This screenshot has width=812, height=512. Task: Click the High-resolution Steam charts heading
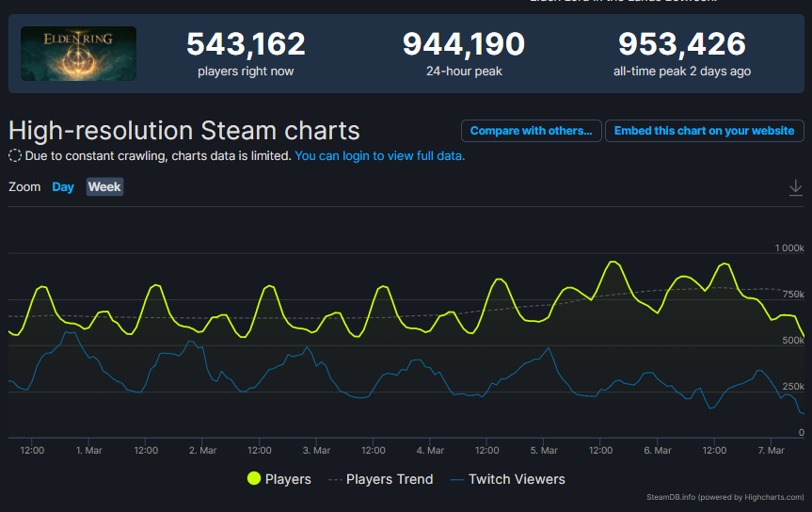(x=183, y=130)
